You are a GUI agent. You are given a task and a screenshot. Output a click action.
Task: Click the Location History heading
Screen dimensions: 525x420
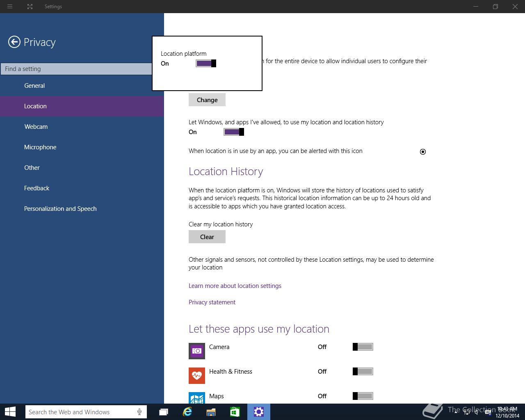(x=226, y=171)
